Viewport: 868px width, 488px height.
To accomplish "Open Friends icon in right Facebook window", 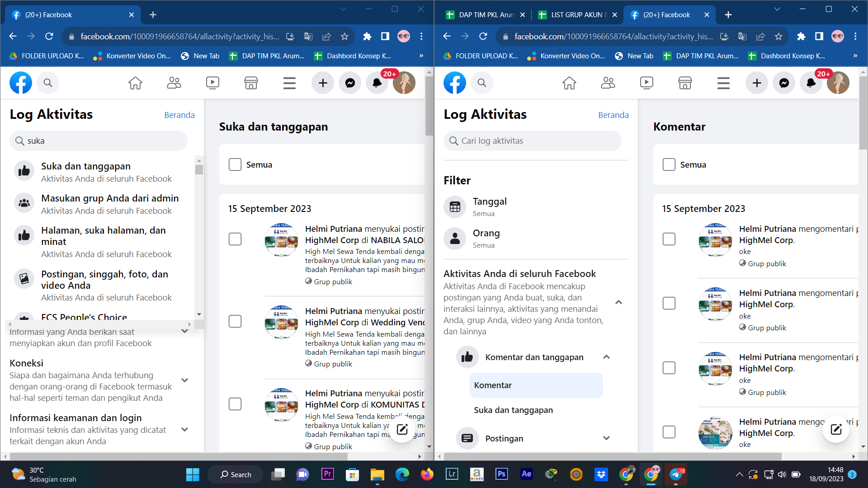I will coord(608,83).
